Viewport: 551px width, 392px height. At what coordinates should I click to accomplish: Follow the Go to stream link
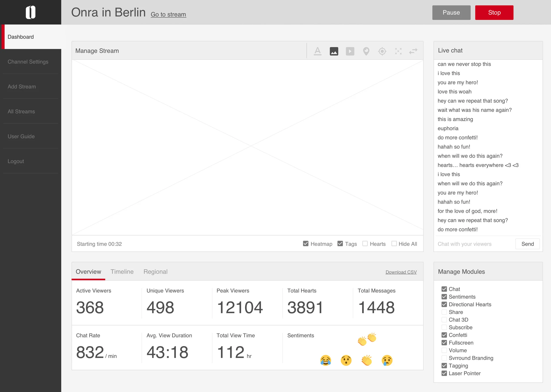coord(168,15)
